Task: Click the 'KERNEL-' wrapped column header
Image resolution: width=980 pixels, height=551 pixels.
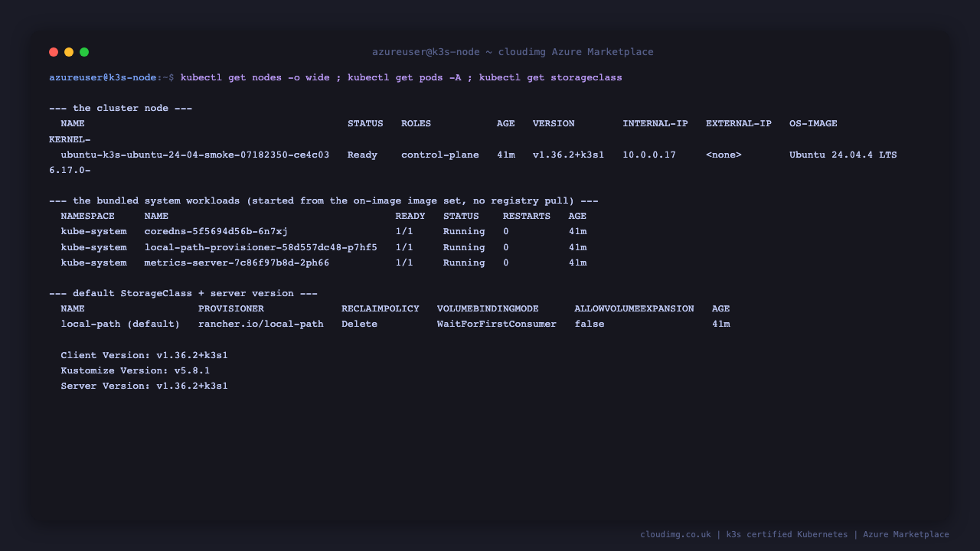Action: click(70, 139)
